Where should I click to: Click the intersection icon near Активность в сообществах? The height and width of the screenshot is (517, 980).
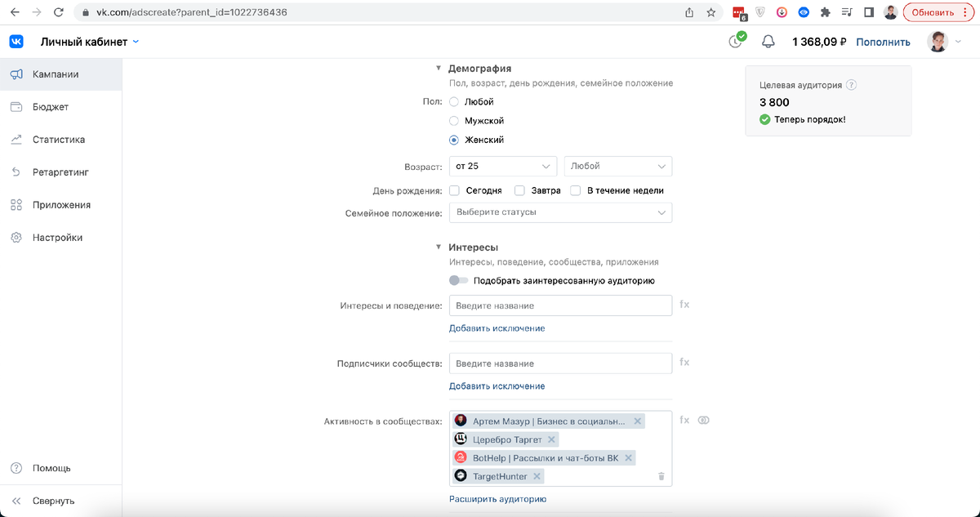[703, 419]
